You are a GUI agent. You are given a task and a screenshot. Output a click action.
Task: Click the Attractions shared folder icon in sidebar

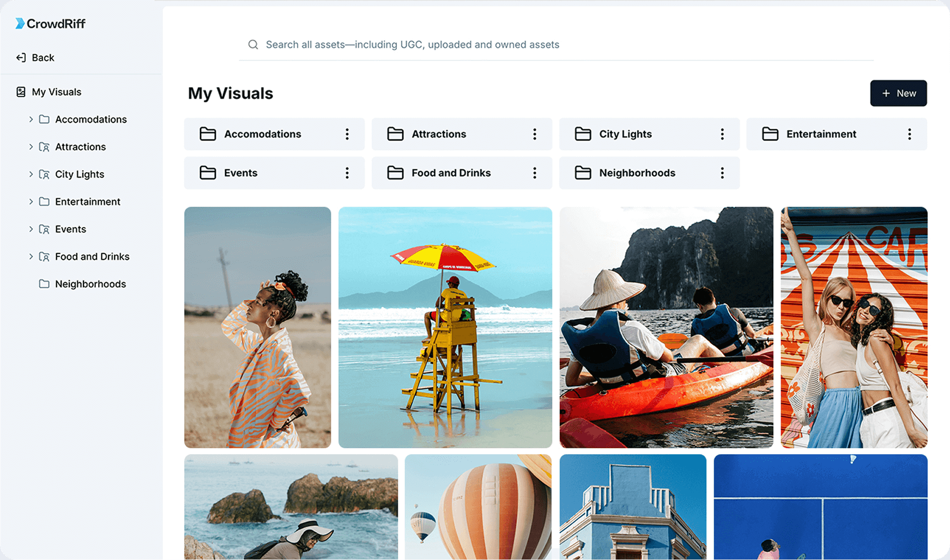tap(44, 147)
